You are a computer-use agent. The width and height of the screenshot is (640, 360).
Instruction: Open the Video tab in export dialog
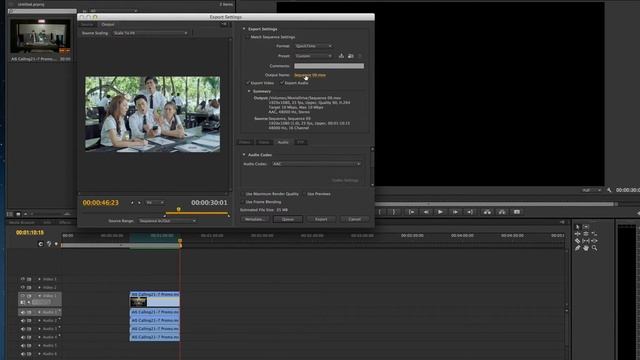tap(264, 142)
